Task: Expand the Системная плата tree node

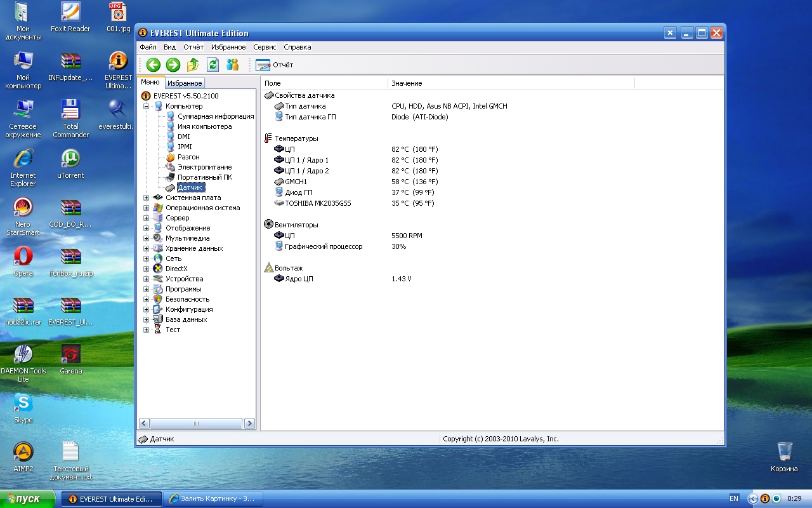Action: pyautogui.click(x=147, y=197)
